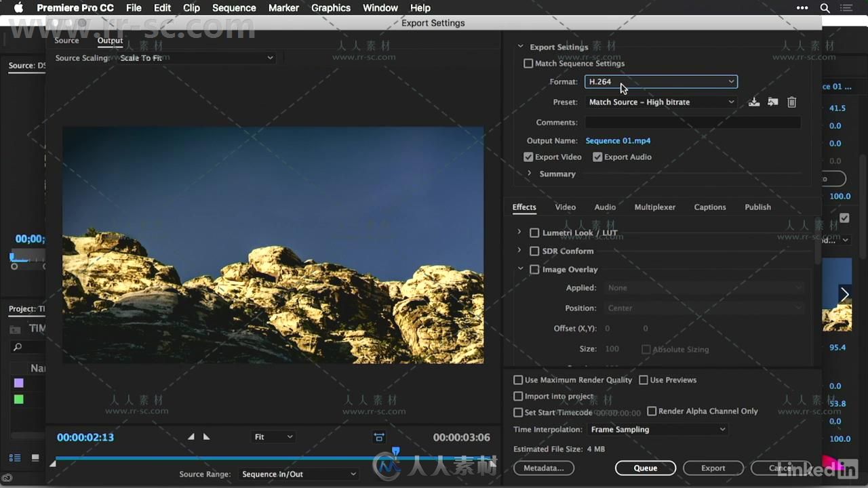Check Use Previews
The width and height of the screenshot is (868, 488).
coord(644,380)
